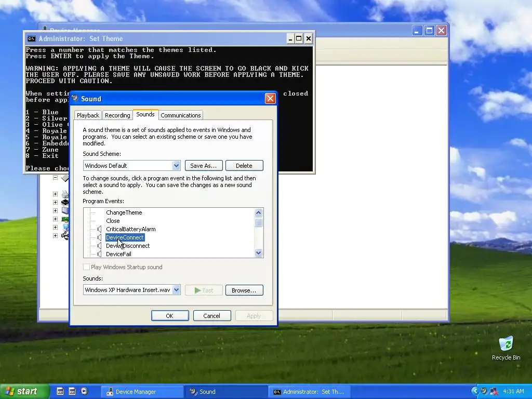Select the DeviceFail event

coord(118,254)
